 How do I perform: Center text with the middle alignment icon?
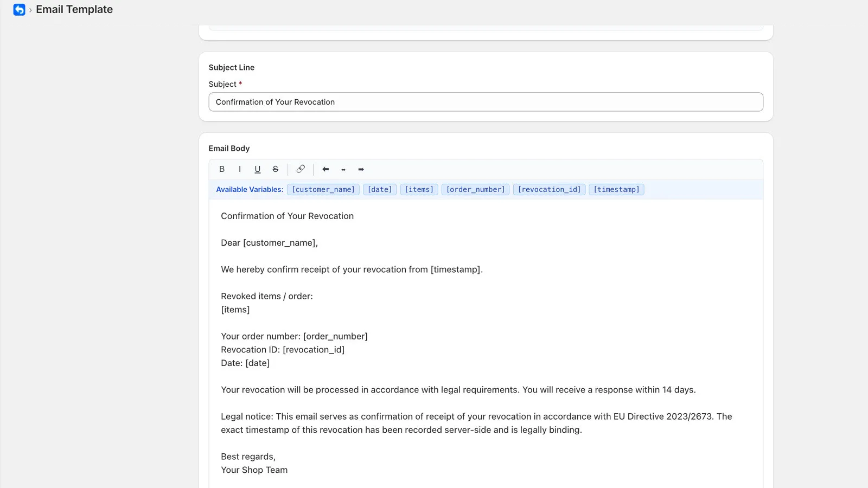click(343, 169)
